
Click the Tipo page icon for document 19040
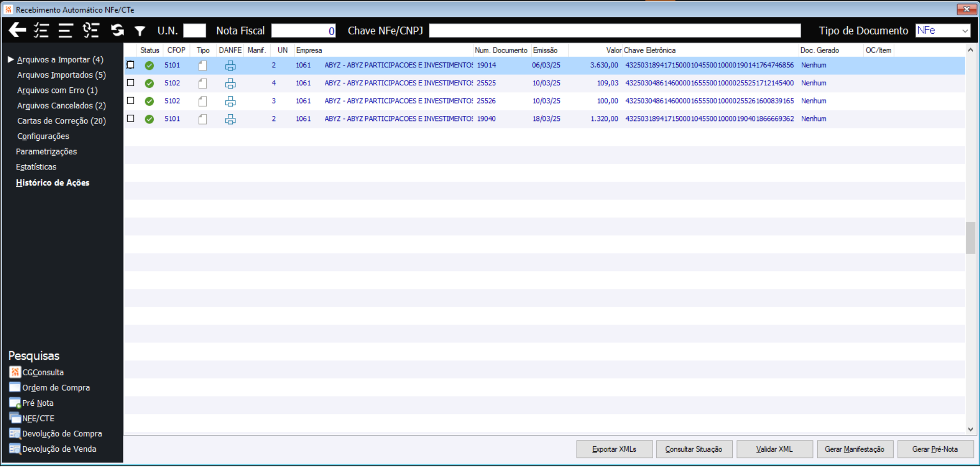click(x=203, y=119)
